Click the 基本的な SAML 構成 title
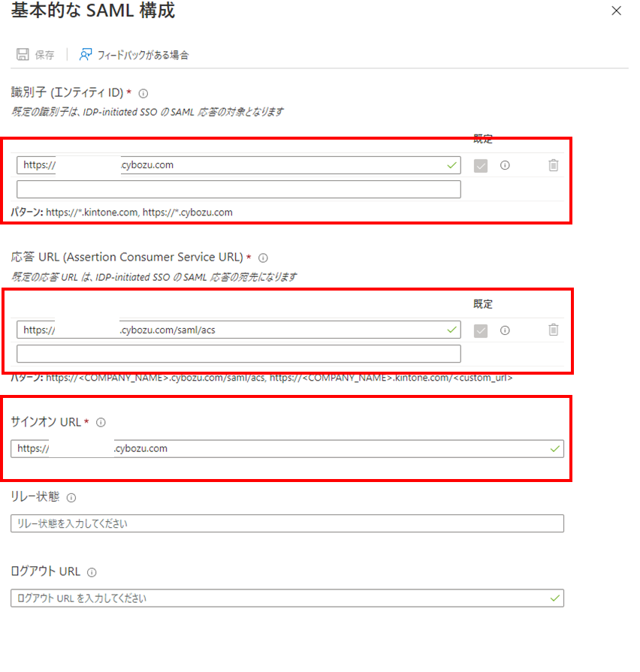The height and width of the screenshot is (672, 640). pyautogui.click(x=93, y=11)
